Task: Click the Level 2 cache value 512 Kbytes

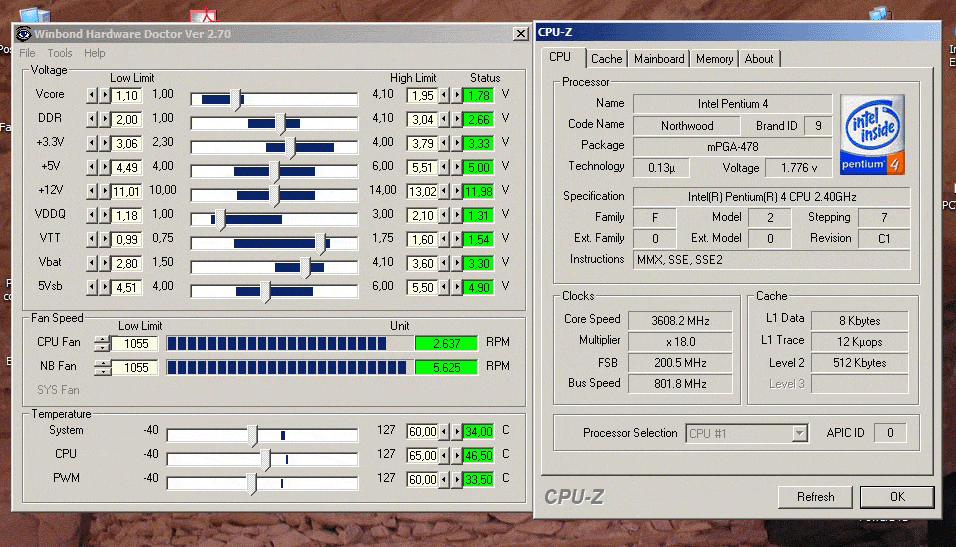Action: click(x=860, y=363)
